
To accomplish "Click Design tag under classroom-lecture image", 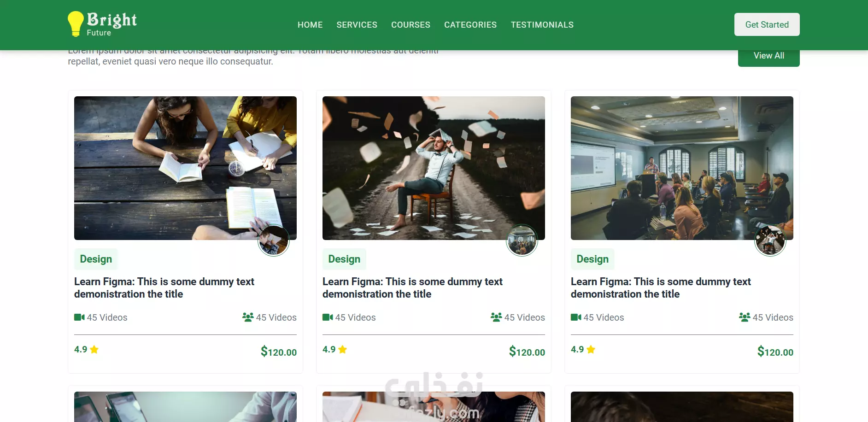I will tap(592, 259).
